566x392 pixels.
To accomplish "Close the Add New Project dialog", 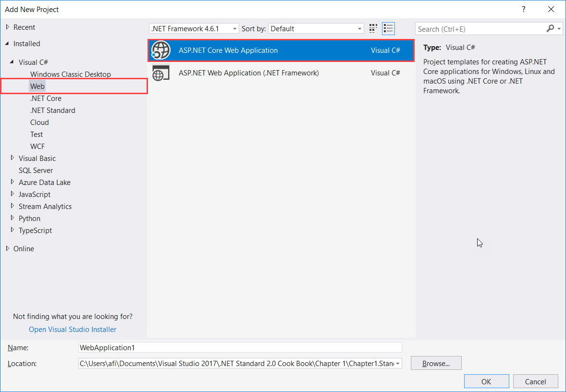I will point(551,10).
